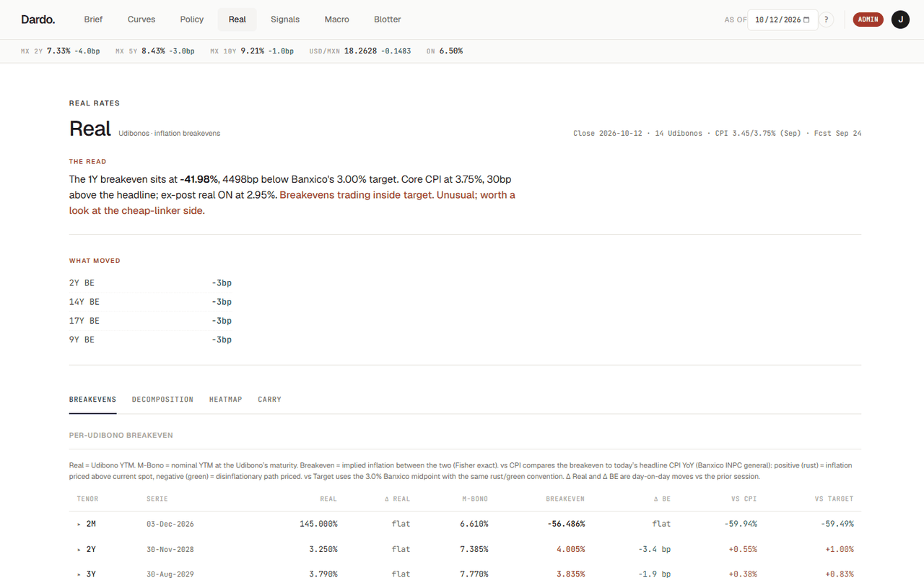This screenshot has height=578, width=924.
Task: Expand the 2Y tenor row
Action: [x=79, y=549]
